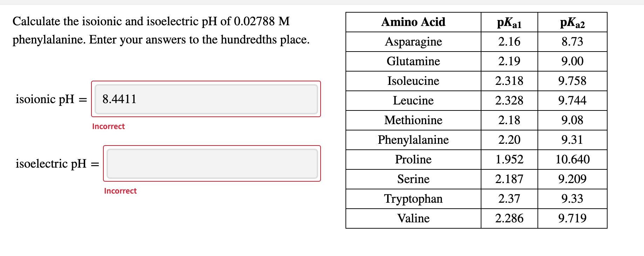Screen dimensions: 644x256
Task: Select the Methionine pKa1 value 2.18
Action: click(509, 120)
